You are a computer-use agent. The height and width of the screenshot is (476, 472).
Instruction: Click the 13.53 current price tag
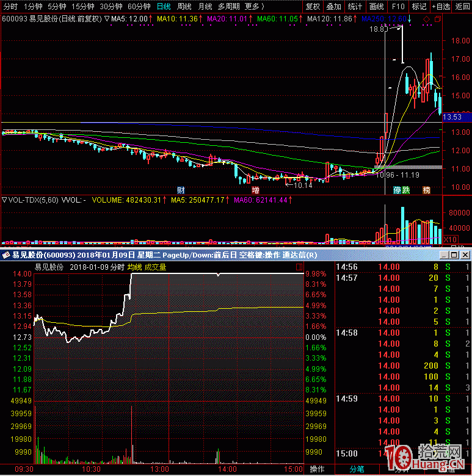pos(457,117)
